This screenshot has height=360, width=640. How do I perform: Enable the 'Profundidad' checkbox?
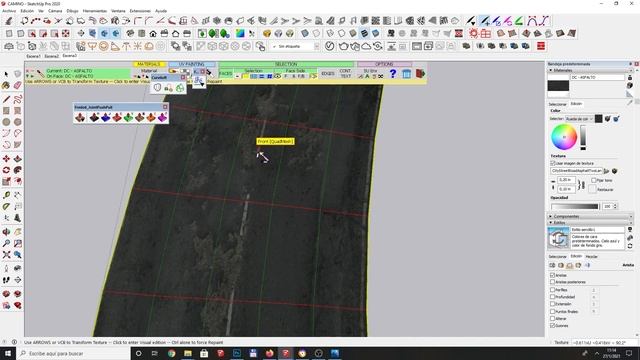point(553,297)
